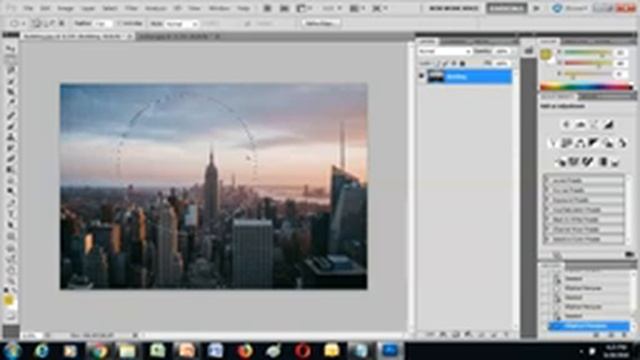640x360 pixels.
Task: Open the Window menu
Action: point(219,8)
